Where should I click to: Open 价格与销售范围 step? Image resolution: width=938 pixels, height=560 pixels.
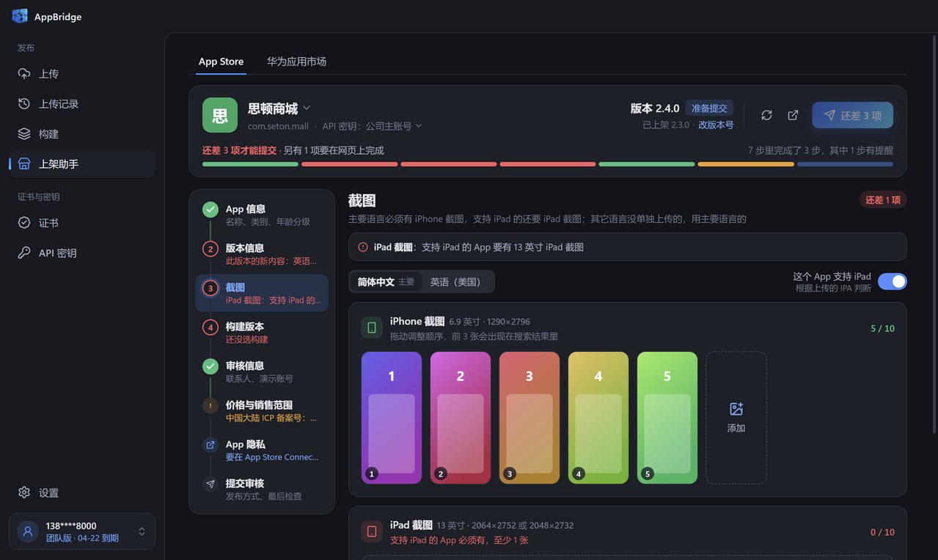[x=262, y=411]
